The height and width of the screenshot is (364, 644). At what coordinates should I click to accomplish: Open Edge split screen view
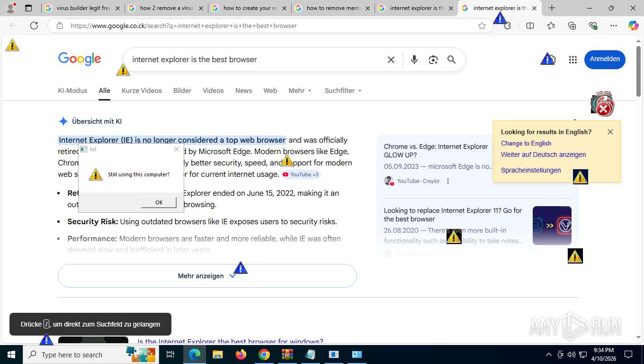tap(530, 26)
